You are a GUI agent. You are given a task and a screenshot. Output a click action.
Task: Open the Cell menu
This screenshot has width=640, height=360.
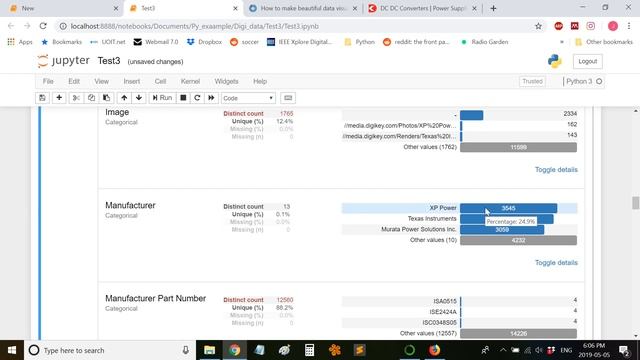[x=160, y=81]
